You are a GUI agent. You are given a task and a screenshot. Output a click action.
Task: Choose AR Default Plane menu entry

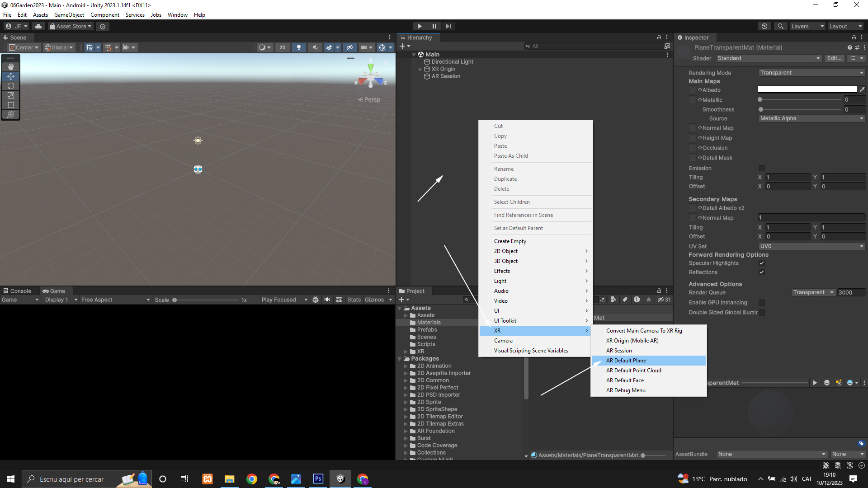click(626, 361)
